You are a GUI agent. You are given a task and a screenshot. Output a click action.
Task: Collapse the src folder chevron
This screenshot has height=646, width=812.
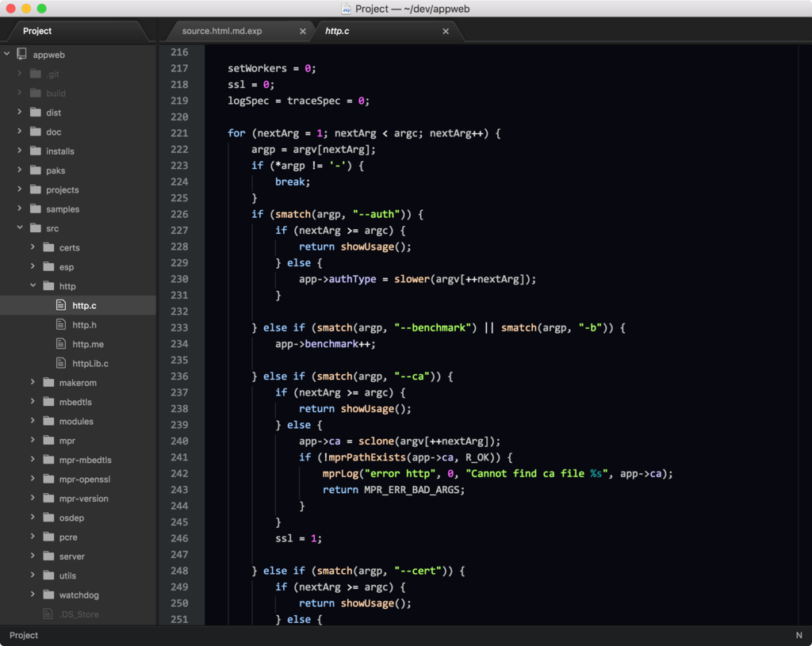pyautogui.click(x=20, y=228)
